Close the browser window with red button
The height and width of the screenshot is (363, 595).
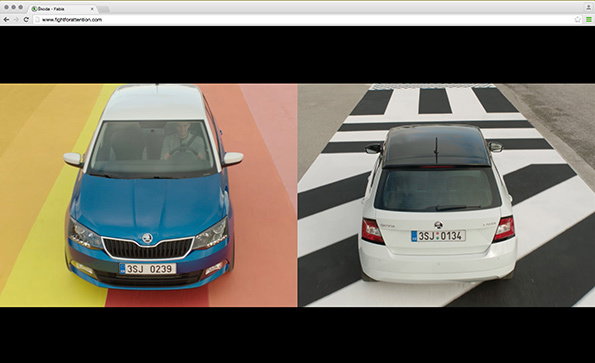point(6,7)
